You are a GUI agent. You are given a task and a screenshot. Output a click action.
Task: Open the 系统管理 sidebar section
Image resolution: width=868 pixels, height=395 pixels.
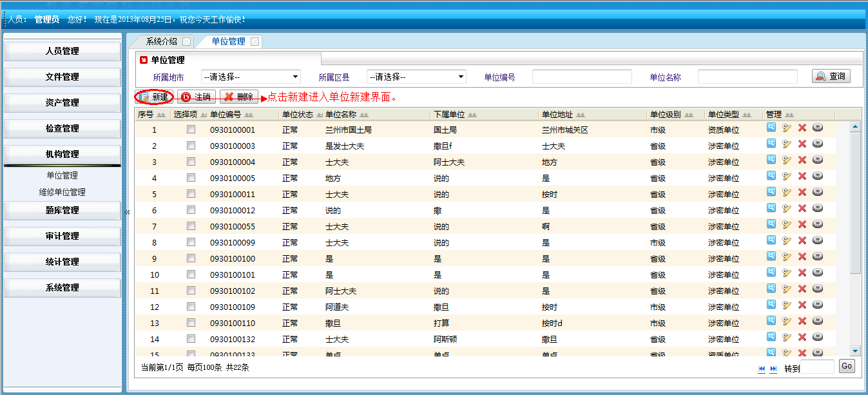63,287
